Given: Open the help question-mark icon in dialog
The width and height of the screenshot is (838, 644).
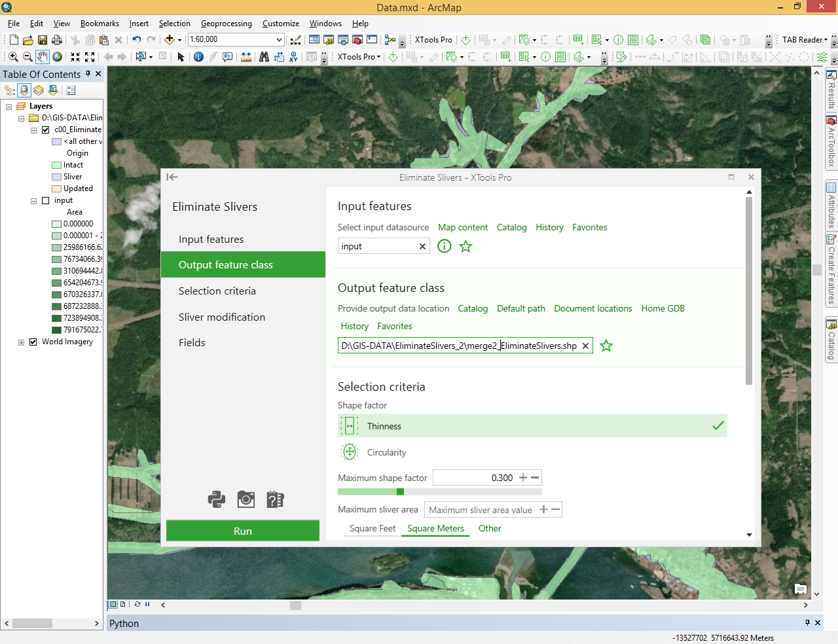Looking at the screenshot, I should [275, 499].
